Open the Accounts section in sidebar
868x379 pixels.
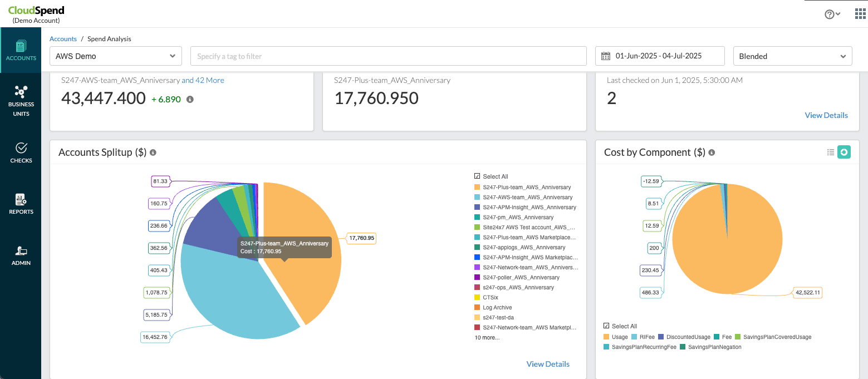click(21, 50)
